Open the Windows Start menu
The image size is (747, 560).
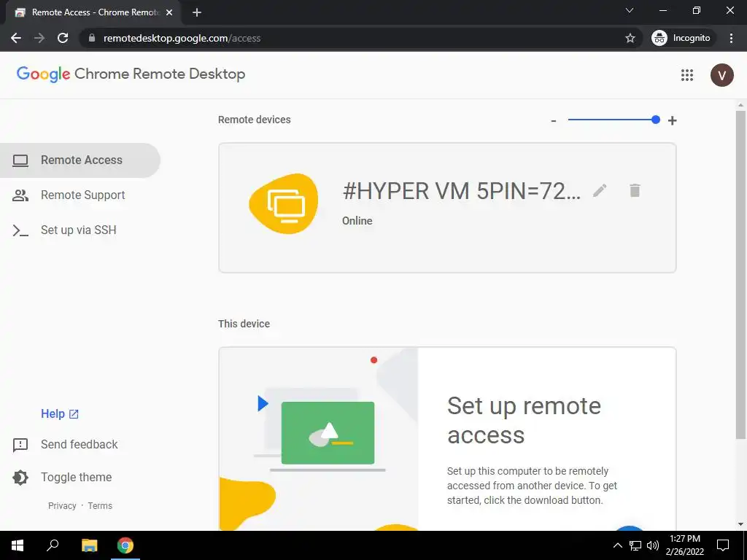point(18,545)
